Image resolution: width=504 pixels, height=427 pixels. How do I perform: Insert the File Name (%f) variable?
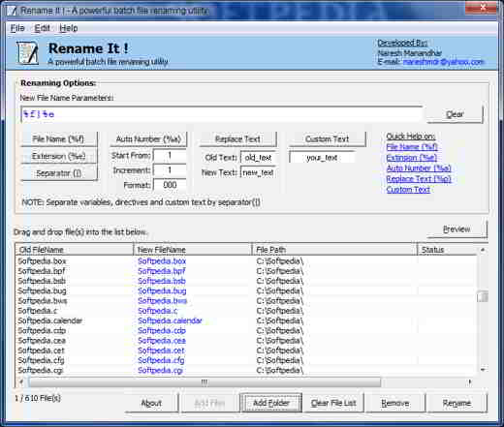point(59,139)
